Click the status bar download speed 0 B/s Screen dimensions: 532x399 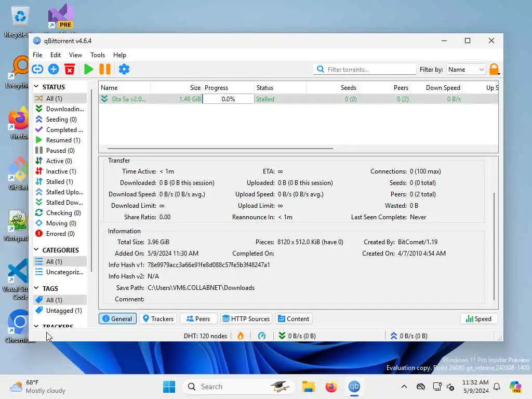[297, 336]
